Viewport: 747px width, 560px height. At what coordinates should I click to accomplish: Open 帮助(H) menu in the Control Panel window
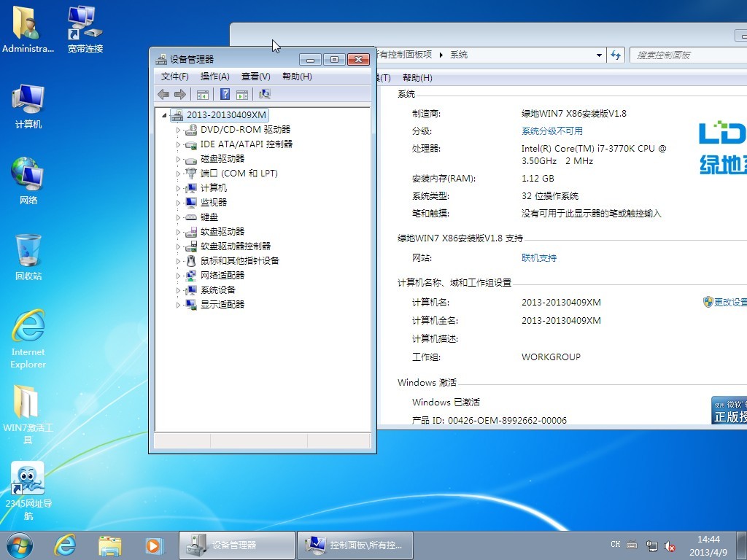pos(417,77)
